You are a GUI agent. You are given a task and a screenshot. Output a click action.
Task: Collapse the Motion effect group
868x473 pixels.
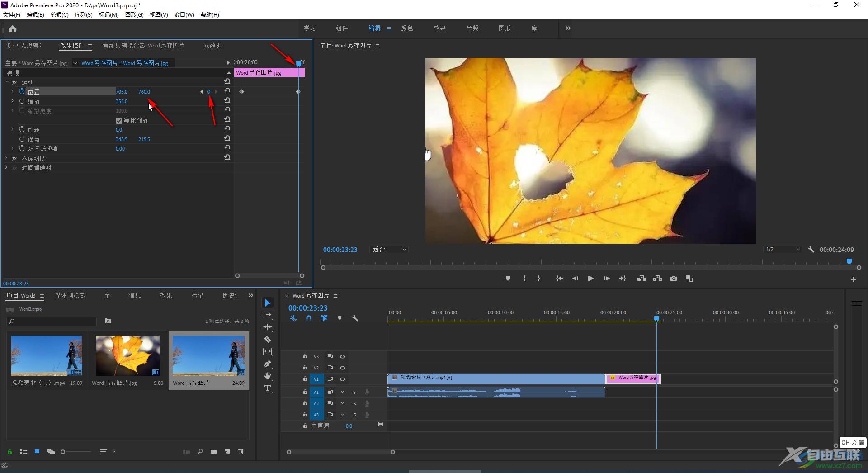(x=7, y=82)
